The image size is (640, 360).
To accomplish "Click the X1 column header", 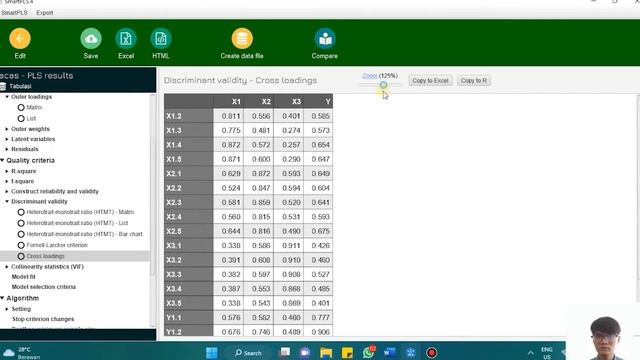I will point(228,101).
